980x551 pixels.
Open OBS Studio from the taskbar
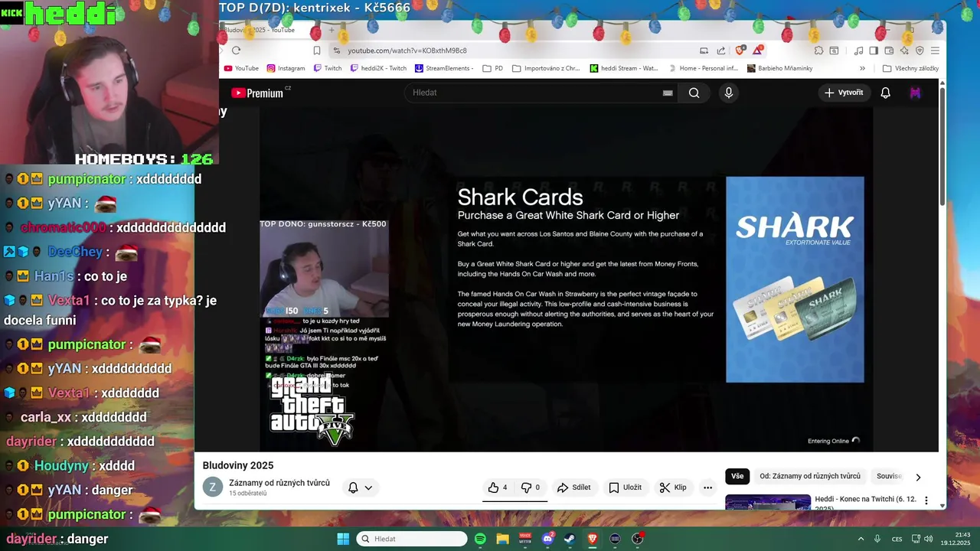(x=637, y=539)
